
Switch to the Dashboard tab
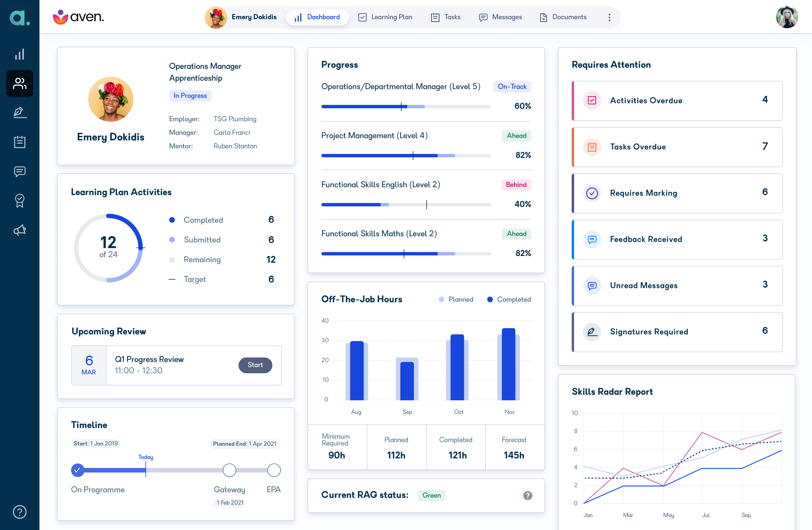coord(317,17)
